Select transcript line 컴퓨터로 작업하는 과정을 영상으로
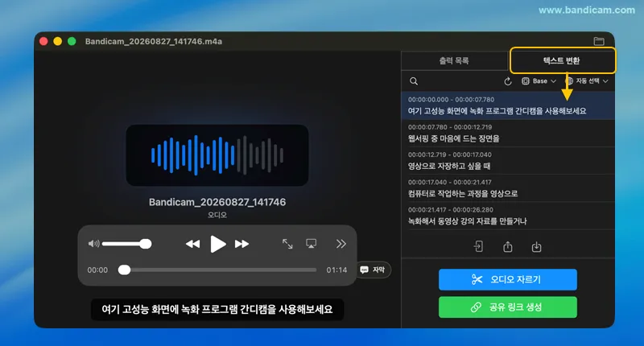644x346 pixels. click(508, 188)
